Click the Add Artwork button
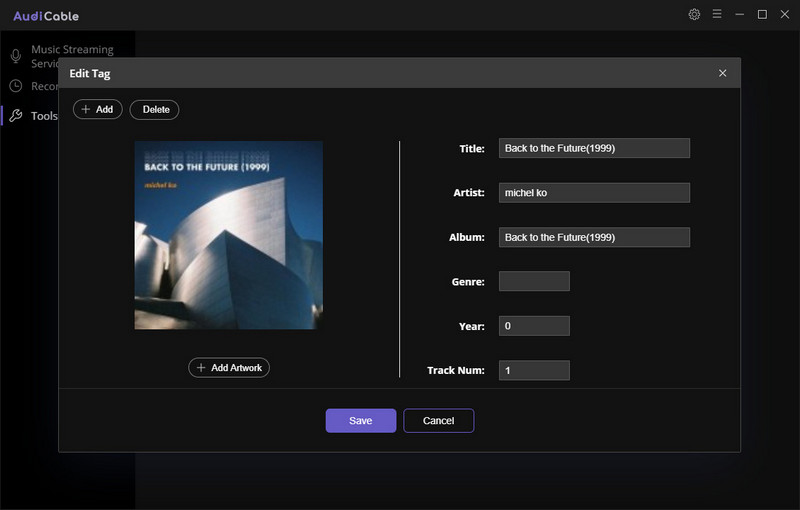 [229, 368]
